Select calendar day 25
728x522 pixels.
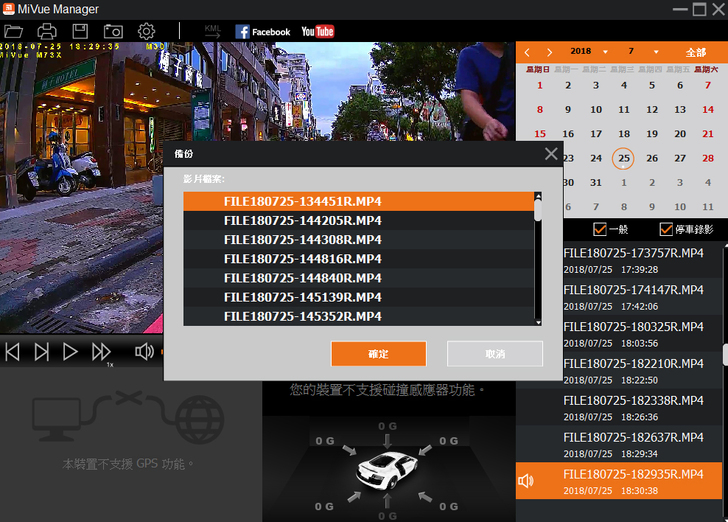click(x=624, y=158)
